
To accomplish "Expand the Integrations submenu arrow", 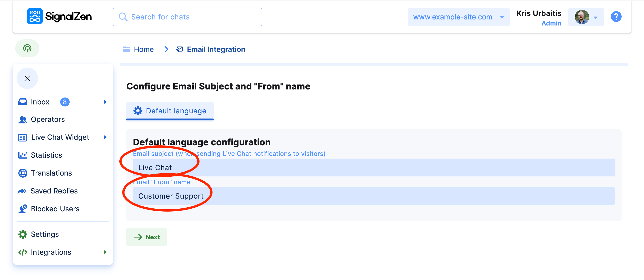I will (105, 252).
